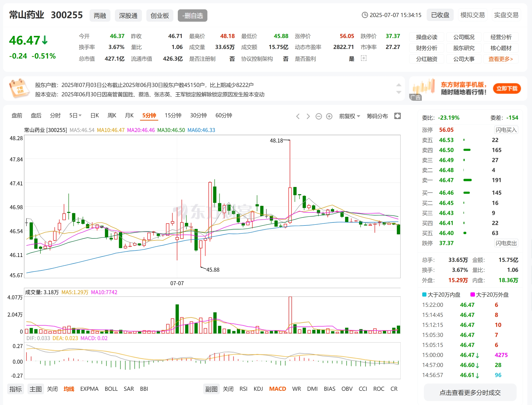Screen dimensions: 532x405
Task: Click the previous chart arrow icon
Action: pos(298,116)
